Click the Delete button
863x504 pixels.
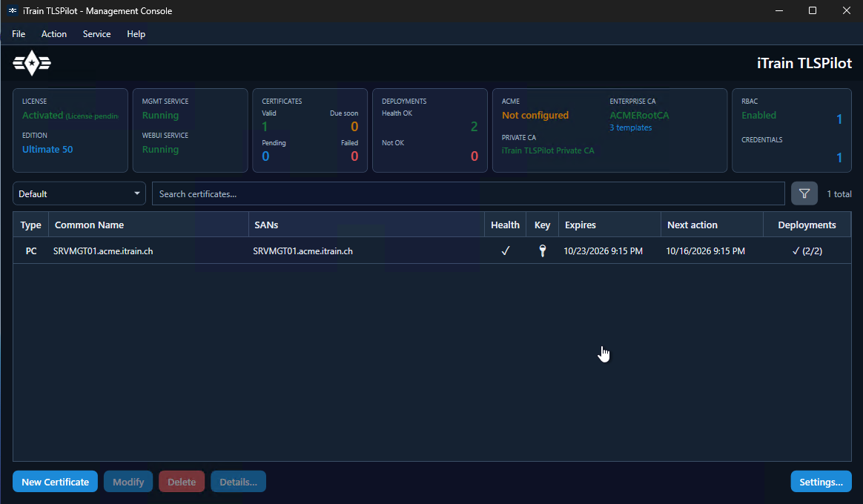(182, 482)
